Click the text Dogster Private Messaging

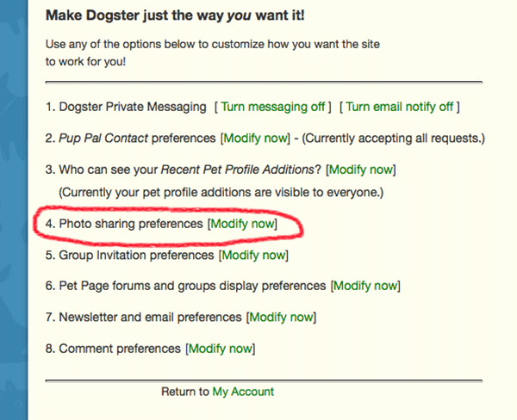point(133,107)
